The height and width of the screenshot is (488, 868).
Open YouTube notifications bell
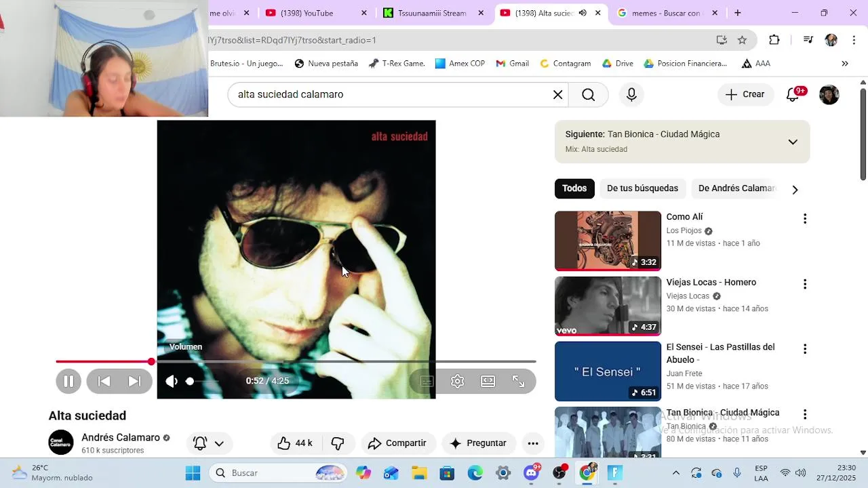pyautogui.click(x=793, y=95)
